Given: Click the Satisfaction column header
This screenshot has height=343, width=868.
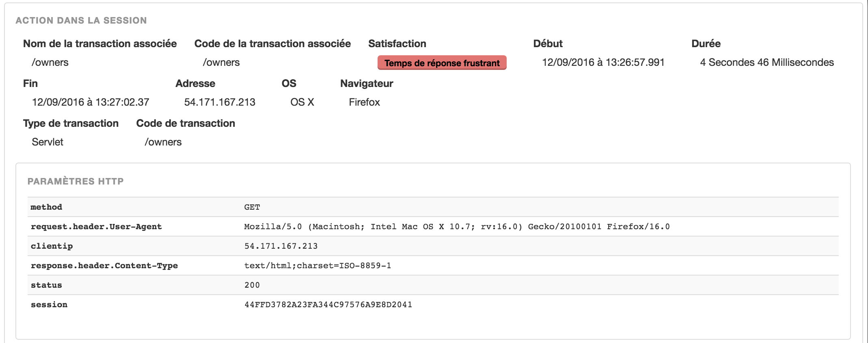Looking at the screenshot, I should 397,43.
